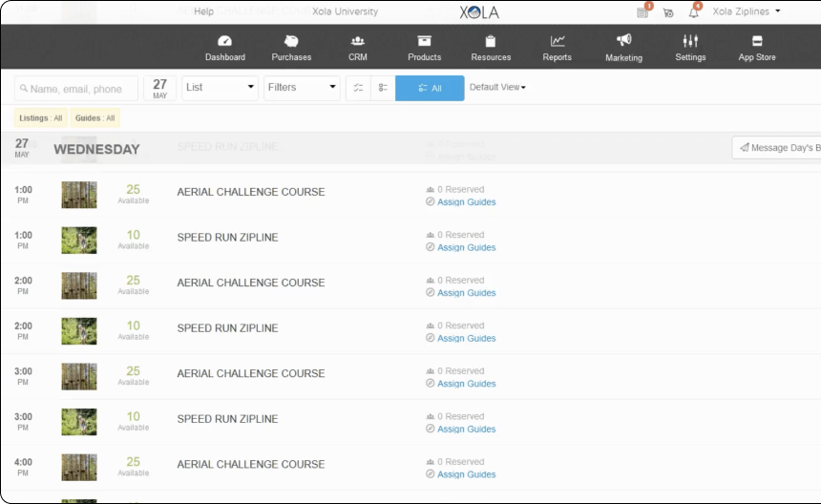Image resolution: width=821 pixels, height=504 pixels.
Task: Open Marketing megaphone icon
Action: click(623, 40)
